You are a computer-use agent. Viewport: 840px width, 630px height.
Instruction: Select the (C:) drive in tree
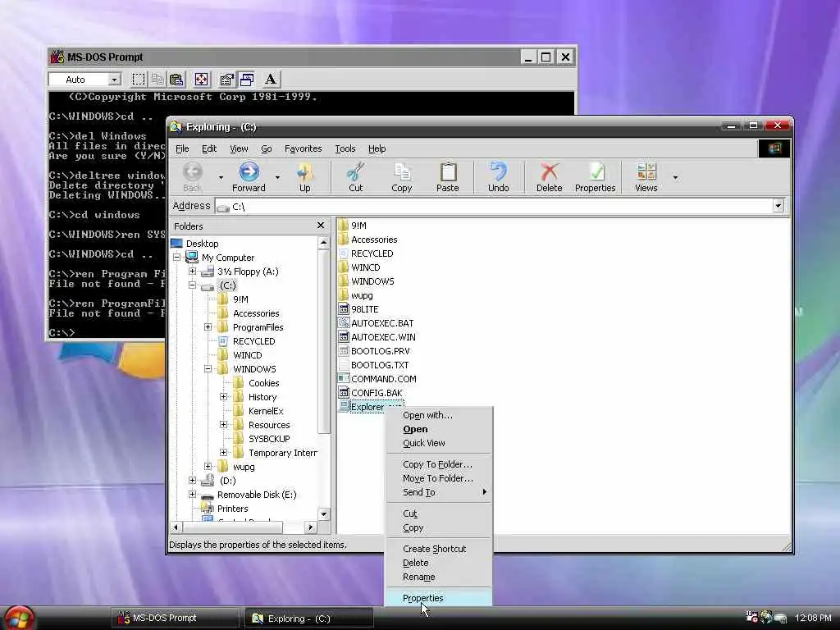click(228, 285)
